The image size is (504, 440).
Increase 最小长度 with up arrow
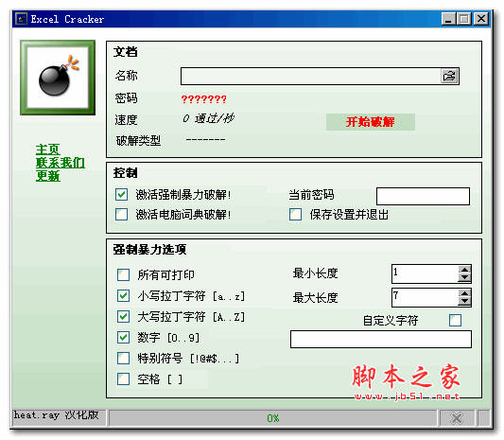464,270
